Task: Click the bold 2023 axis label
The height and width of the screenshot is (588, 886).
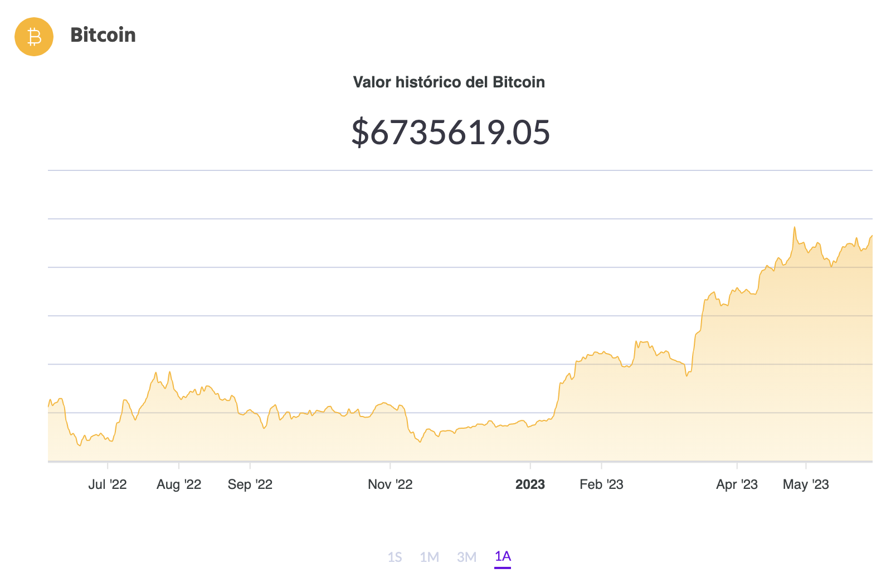Action: [x=529, y=484]
